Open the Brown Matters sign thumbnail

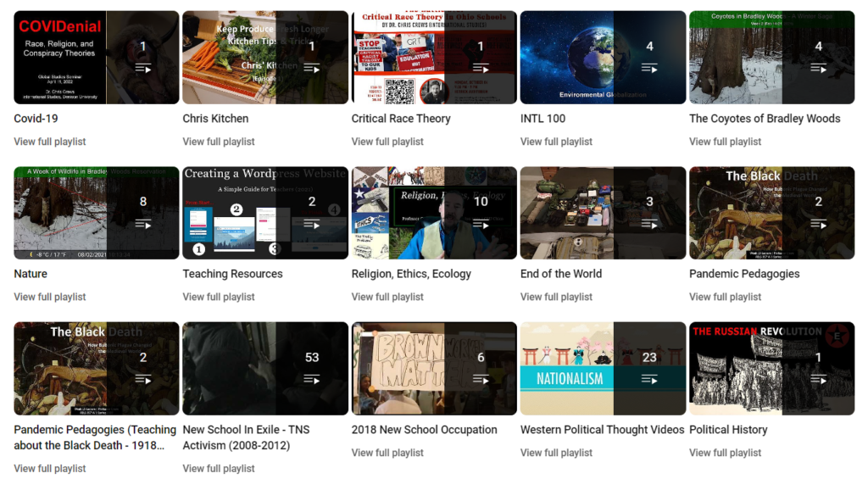point(434,369)
